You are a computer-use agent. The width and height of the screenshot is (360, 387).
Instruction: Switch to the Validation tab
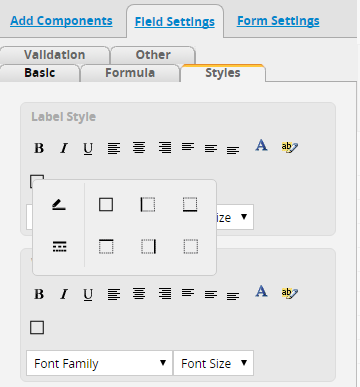click(55, 55)
